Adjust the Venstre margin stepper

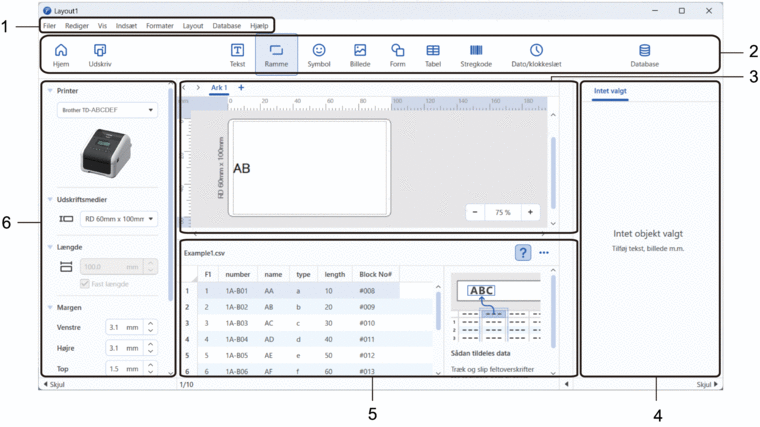(151, 327)
